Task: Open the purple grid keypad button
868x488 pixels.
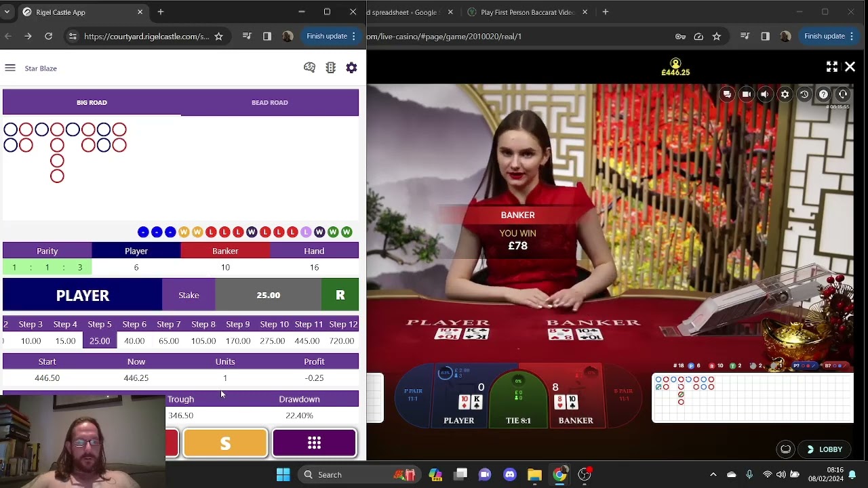Action: [x=314, y=444]
